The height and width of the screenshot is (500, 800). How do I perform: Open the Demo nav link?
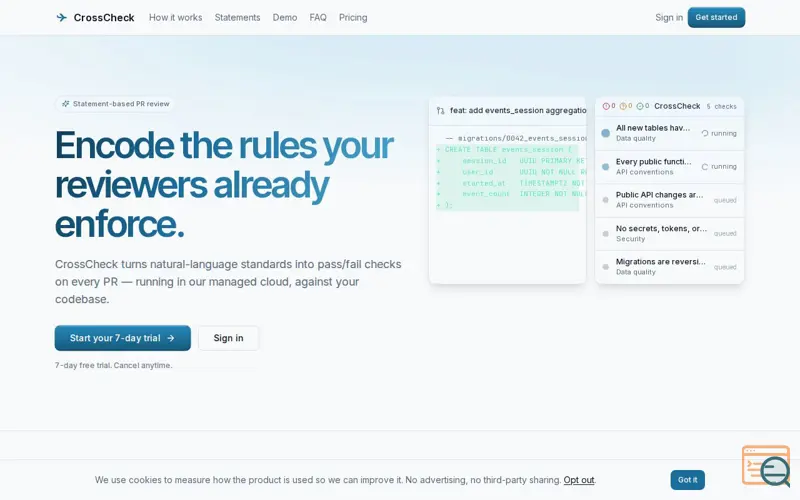285,17
